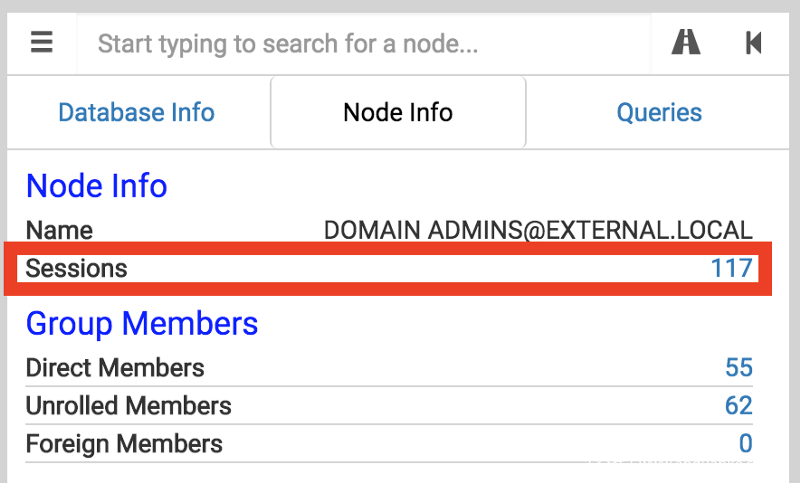Collapse the Group Members section heading
The width and height of the screenshot is (800, 483).
[x=142, y=324]
